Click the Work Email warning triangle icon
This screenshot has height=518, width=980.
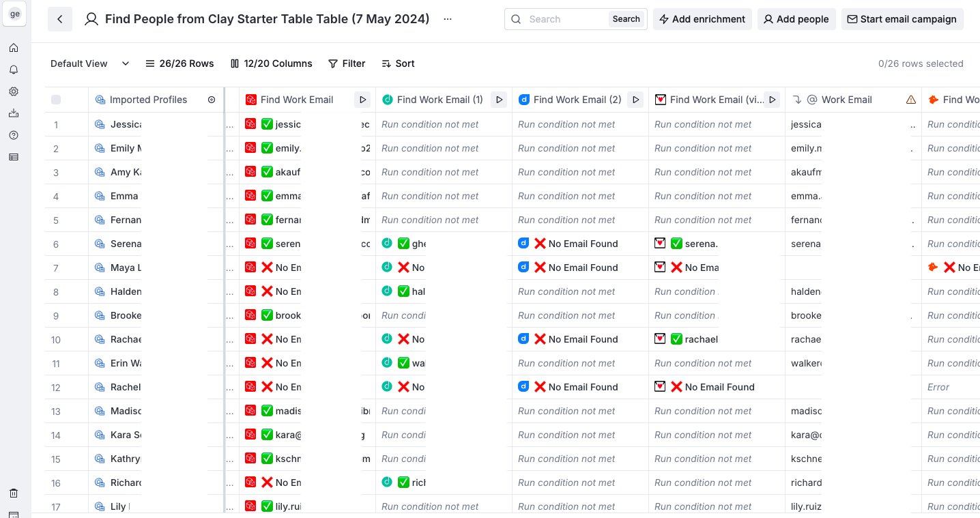click(x=910, y=100)
